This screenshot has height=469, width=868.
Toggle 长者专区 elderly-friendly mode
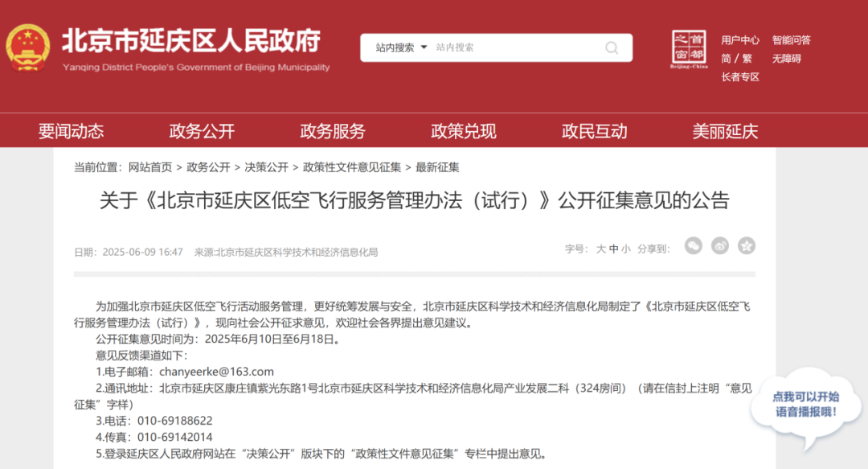pyautogui.click(x=740, y=77)
